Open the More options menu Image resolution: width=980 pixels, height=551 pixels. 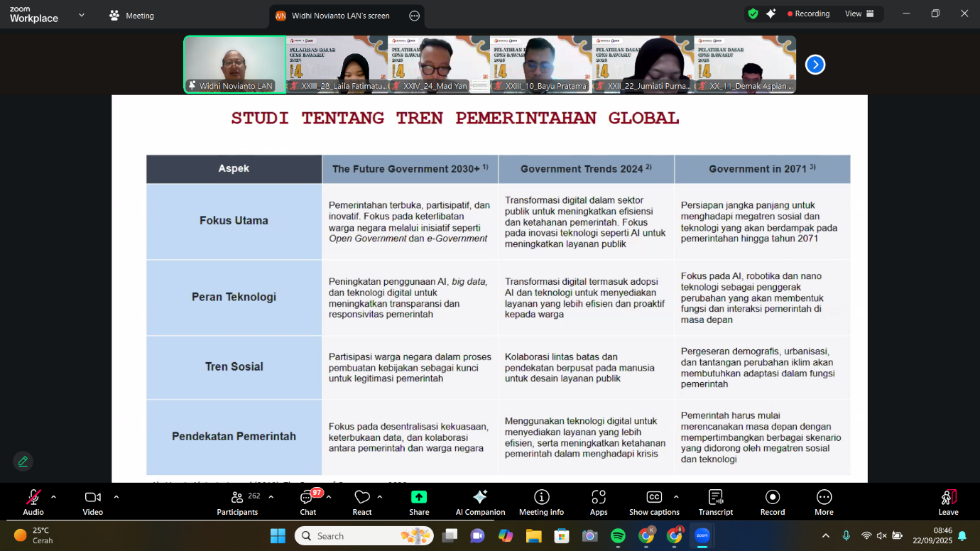(x=824, y=502)
